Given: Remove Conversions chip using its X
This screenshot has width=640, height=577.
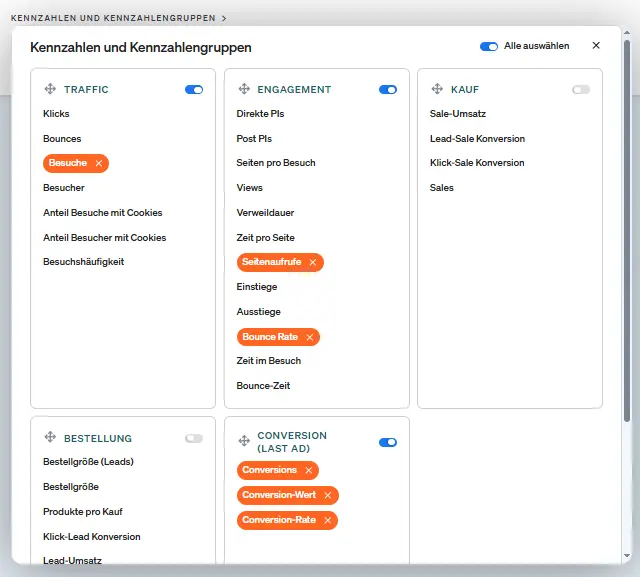Looking at the screenshot, I should click(309, 470).
